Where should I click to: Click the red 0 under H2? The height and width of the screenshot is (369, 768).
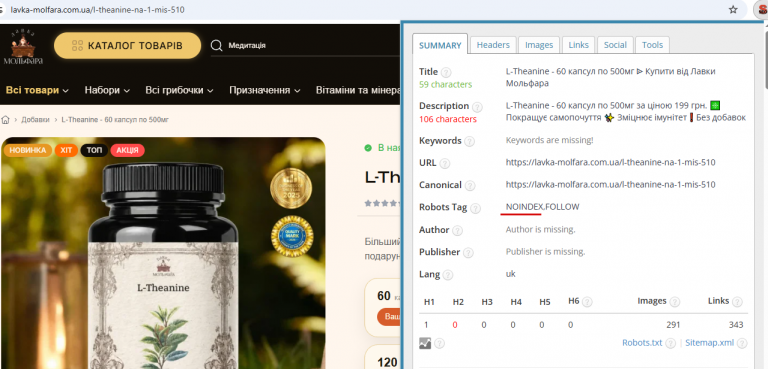(x=455, y=325)
